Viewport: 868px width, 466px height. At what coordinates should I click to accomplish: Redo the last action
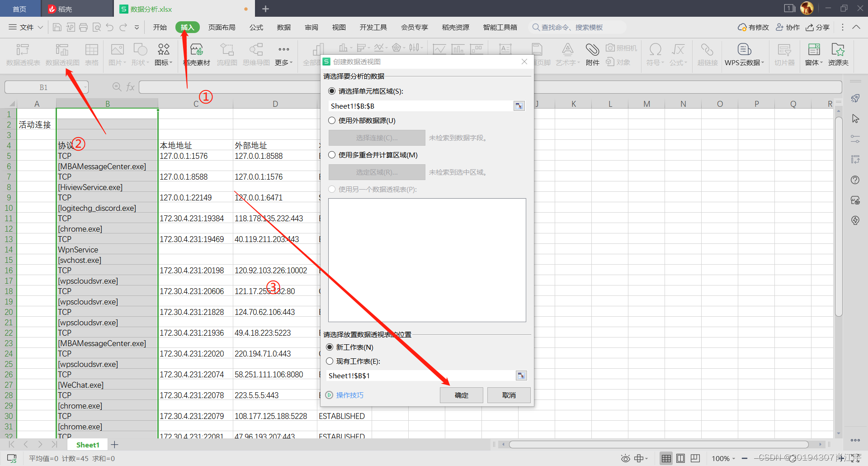(123, 27)
